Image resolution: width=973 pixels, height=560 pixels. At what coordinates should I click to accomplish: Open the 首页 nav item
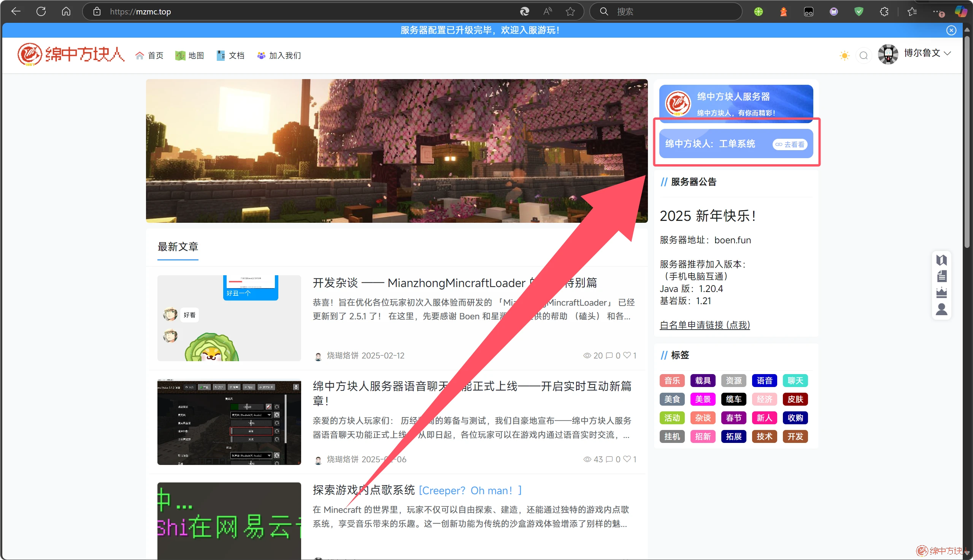[x=149, y=56]
